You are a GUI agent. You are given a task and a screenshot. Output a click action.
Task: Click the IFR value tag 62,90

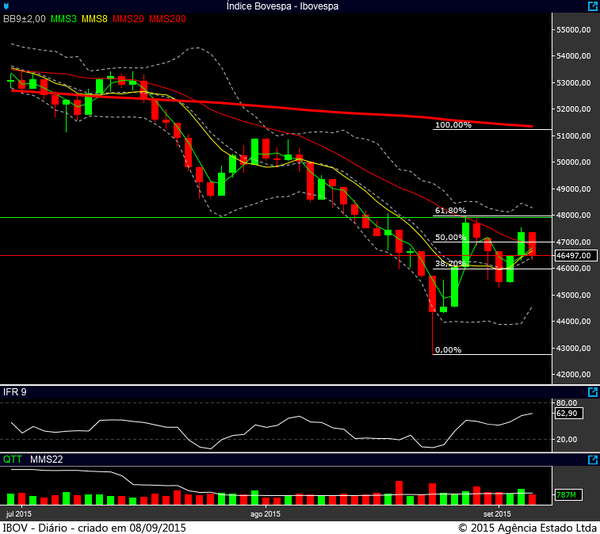[x=569, y=413]
